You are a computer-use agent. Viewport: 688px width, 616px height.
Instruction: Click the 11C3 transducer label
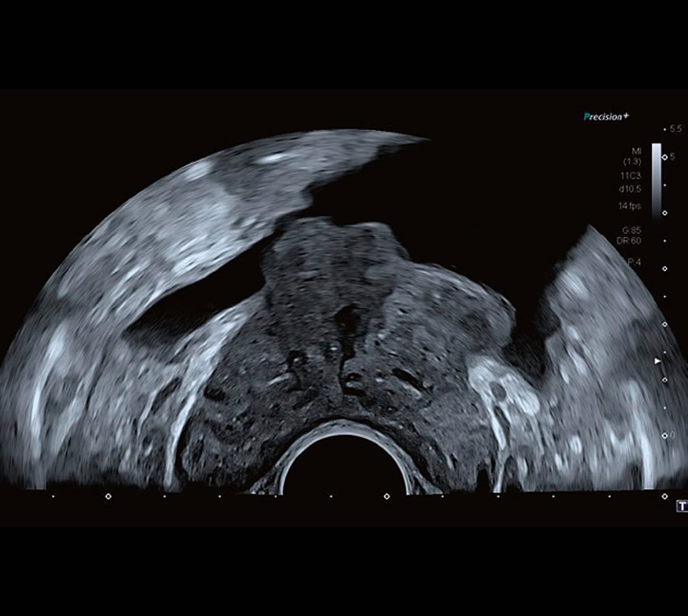pos(632,175)
